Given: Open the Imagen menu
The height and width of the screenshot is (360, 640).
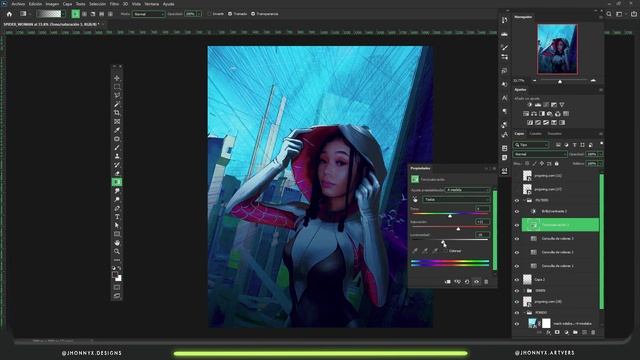Looking at the screenshot, I should click(52, 4).
